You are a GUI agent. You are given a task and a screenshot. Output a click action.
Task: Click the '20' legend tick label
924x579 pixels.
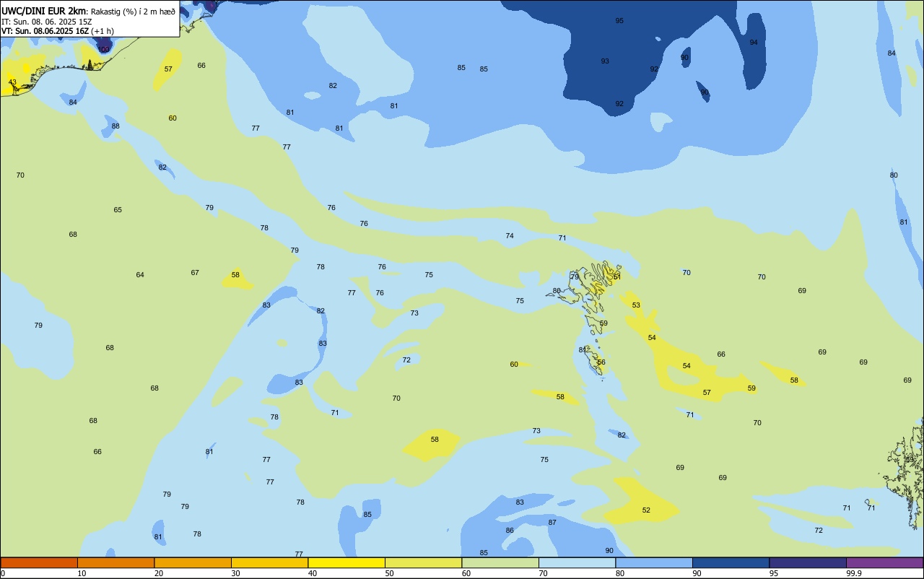159,573
